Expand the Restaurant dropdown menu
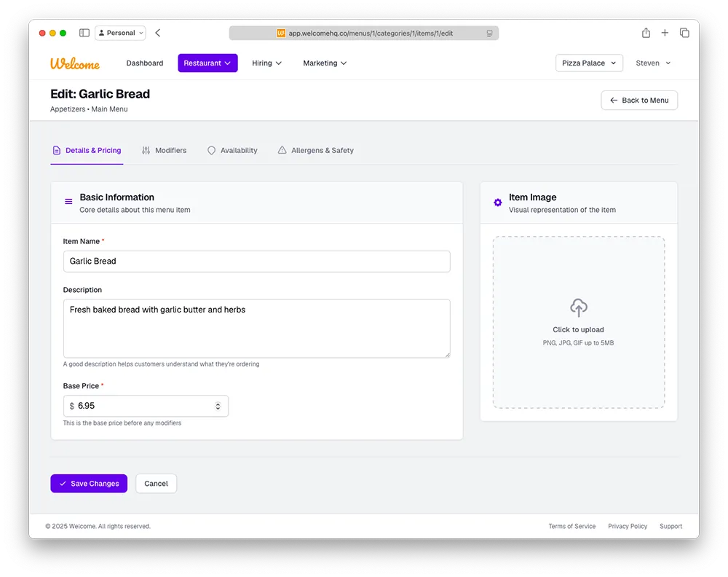 207,63
